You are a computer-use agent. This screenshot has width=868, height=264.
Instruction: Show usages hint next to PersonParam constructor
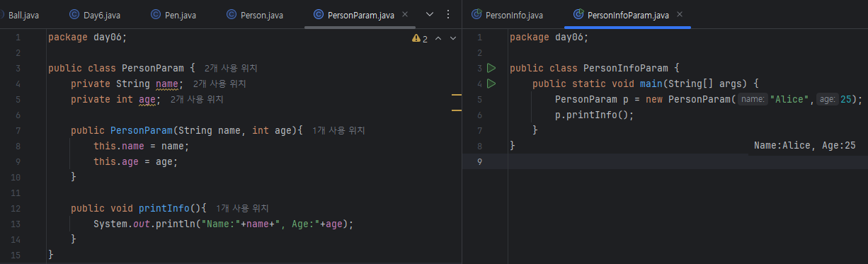click(339, 131)
